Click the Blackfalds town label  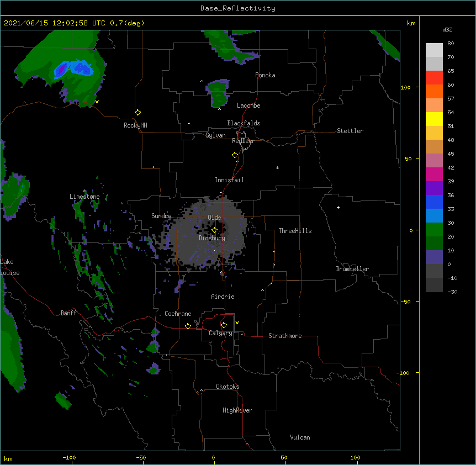point(244,123)
